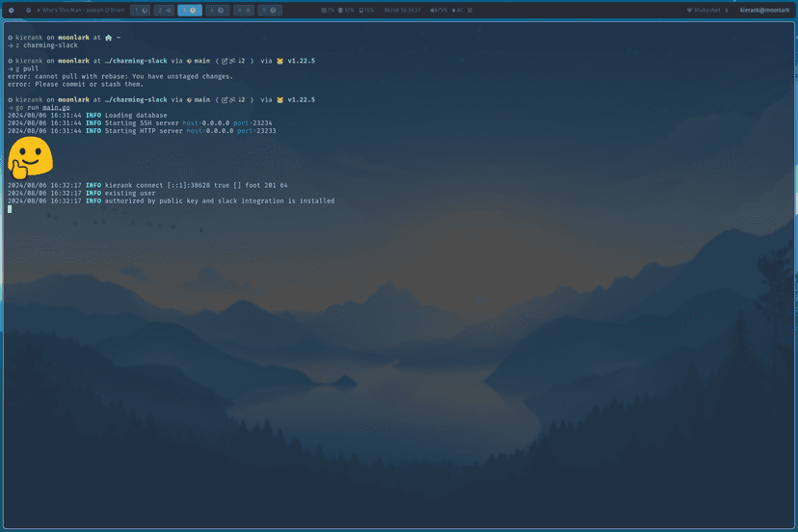Click the terminal cursor below the log output
Viewport: 798px width, 532px height.
(10, 209)
